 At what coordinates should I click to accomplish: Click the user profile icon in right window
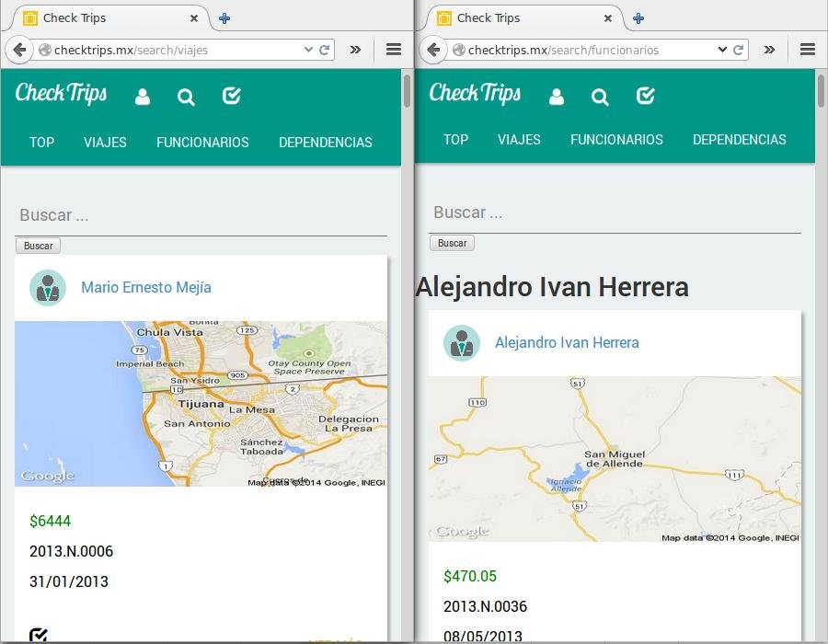click(557, 97)
